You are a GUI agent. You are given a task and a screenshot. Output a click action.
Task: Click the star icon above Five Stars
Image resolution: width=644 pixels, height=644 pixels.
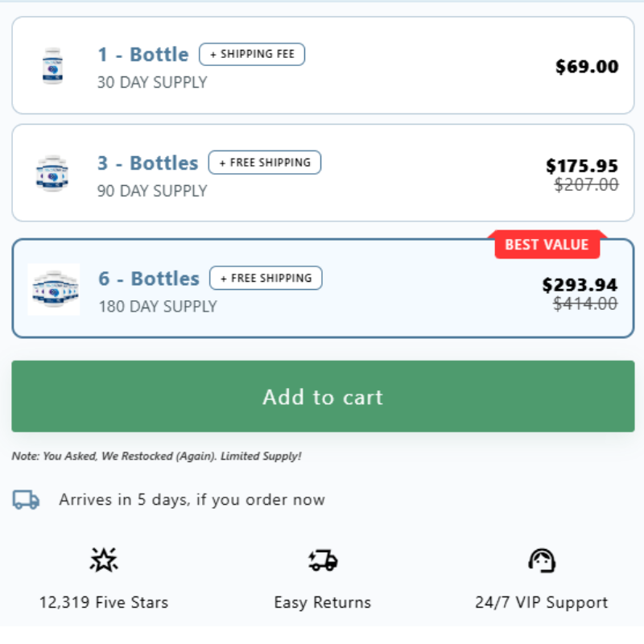tap(104, 559)
